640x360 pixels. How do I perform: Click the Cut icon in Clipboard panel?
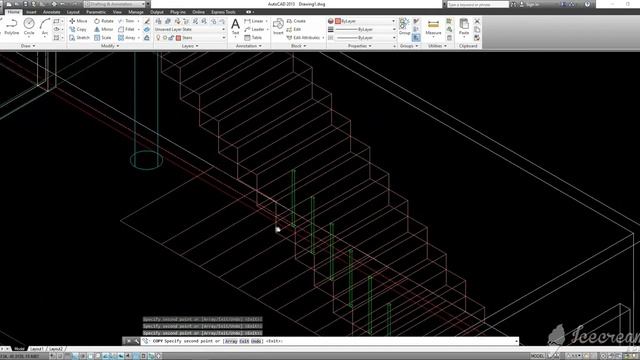click(477, 21)
